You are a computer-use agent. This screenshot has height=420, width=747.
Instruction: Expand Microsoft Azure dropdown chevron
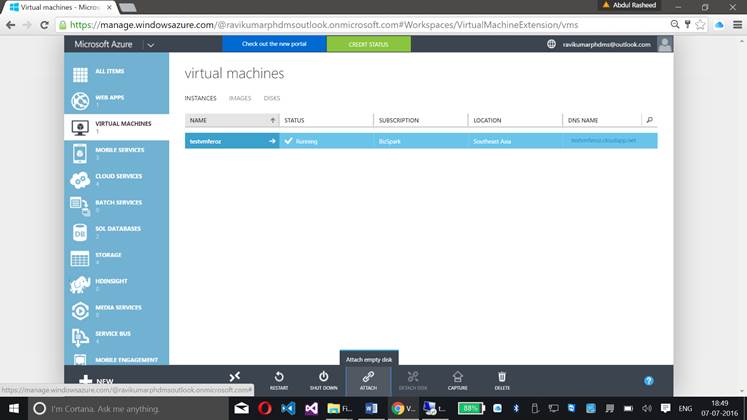(151, 45)
